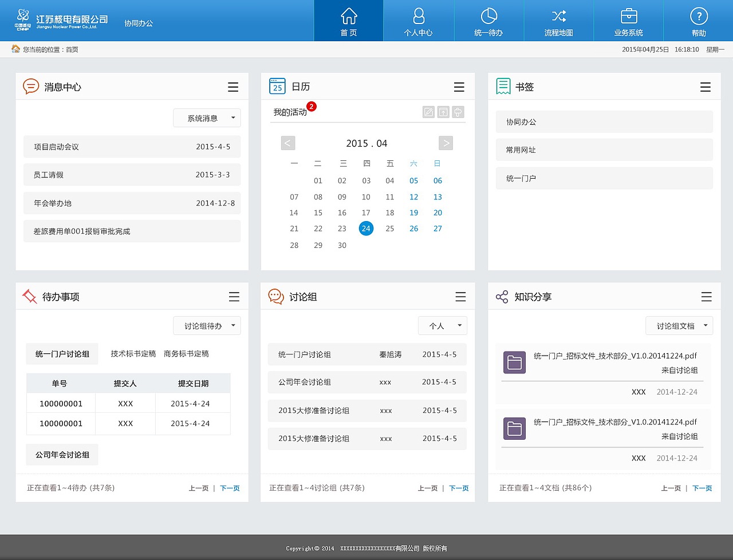Go to previous month in calendar
Viewport: 733px width, 560px height.
(x=288, y=143)
